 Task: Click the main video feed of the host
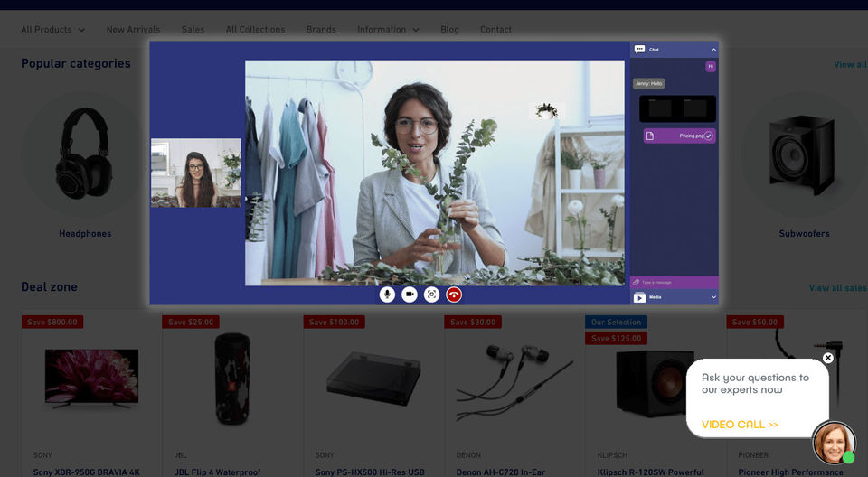[435, 173]
